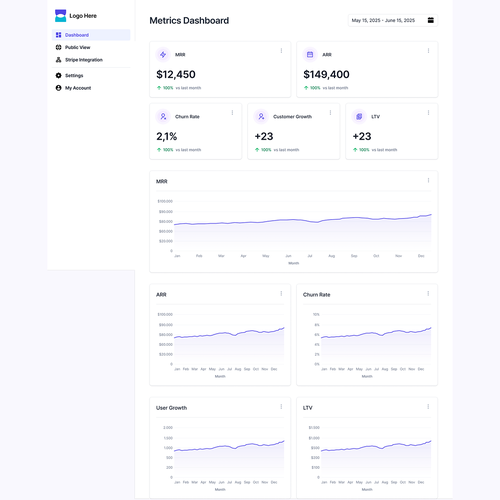Open options menu on MRR stat card
Viewport: 500px width, 500px height.
coord(281,51)
